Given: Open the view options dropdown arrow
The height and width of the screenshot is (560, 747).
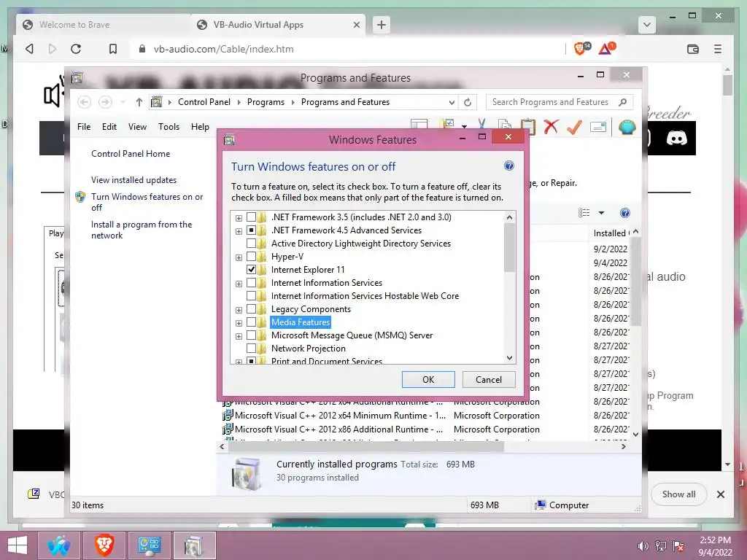Looking at the screenshot, I should coord(601,213).
